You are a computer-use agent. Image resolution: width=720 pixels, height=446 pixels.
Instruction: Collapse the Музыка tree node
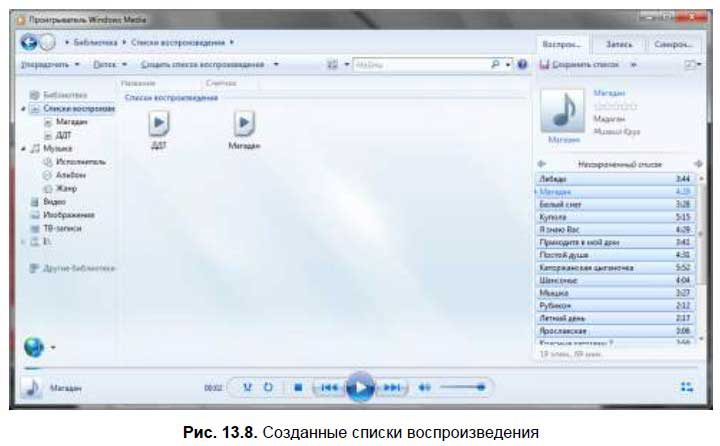23,149
